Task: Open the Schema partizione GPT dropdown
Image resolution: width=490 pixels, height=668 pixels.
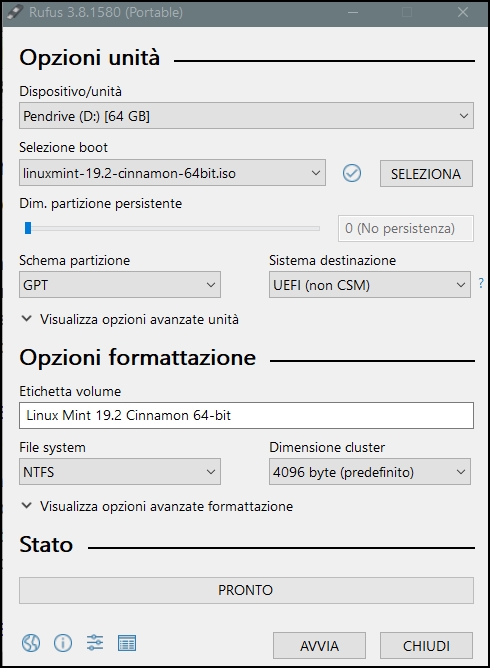Action: (x=120, y=285)
